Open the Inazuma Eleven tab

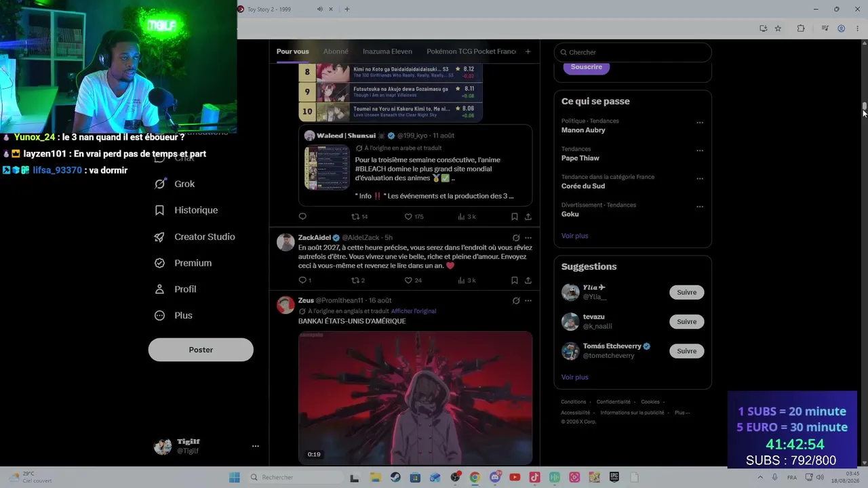pos(387,52)
